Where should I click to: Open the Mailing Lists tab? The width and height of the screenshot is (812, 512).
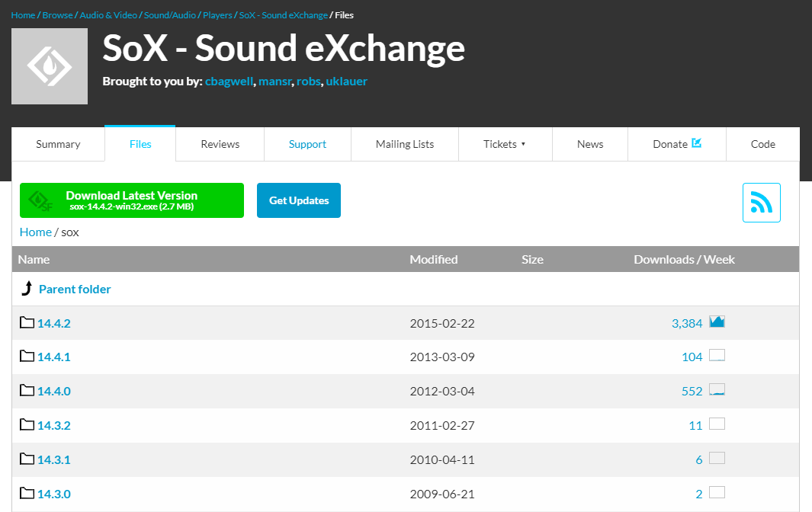coord(405,144)
